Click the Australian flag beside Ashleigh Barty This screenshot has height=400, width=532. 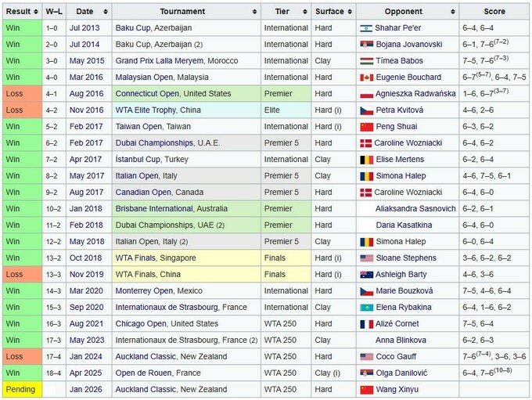[x=366, y=275]
